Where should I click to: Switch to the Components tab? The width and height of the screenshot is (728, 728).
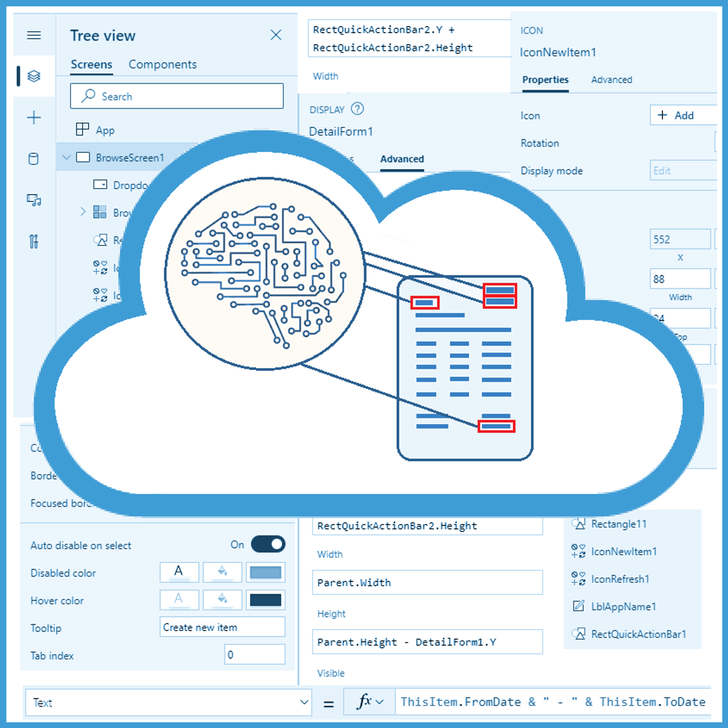tap(162, 64)
